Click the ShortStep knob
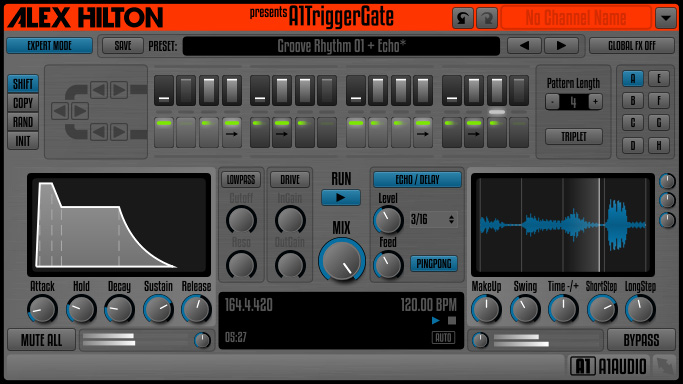Image resolution: width=683 pixels, height=384 pixels. tap(602, 310)
